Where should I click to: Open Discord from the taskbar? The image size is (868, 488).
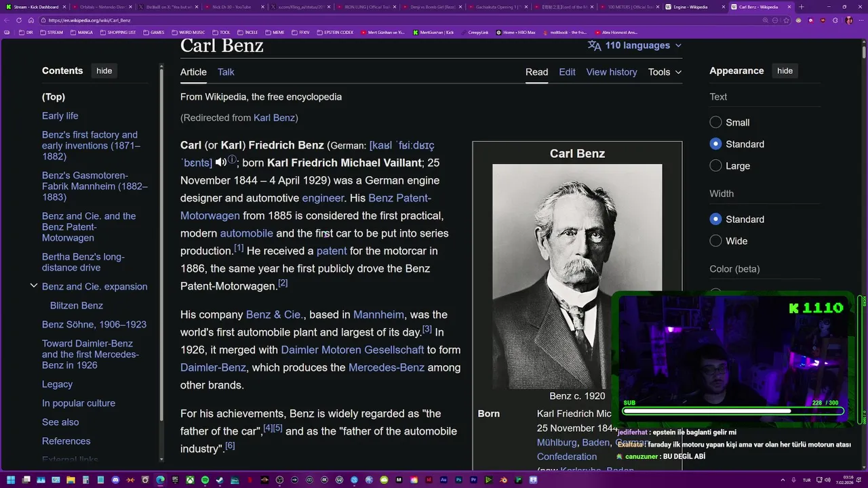point(115,480)
